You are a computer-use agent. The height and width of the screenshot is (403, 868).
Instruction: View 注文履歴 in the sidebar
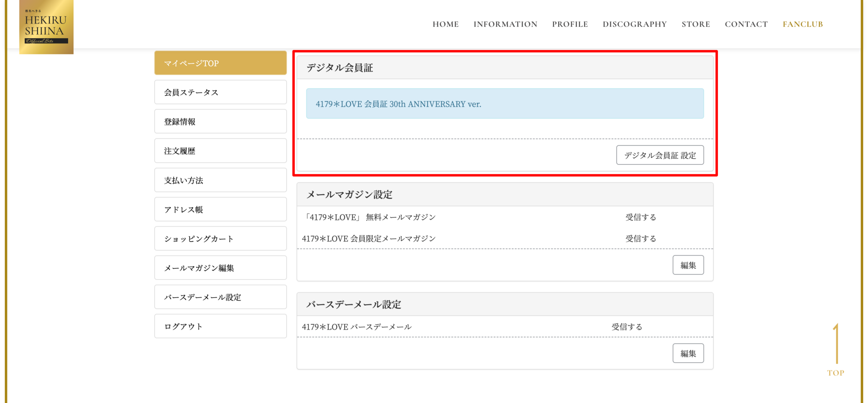pyautogui.click(x=220, y=151)
